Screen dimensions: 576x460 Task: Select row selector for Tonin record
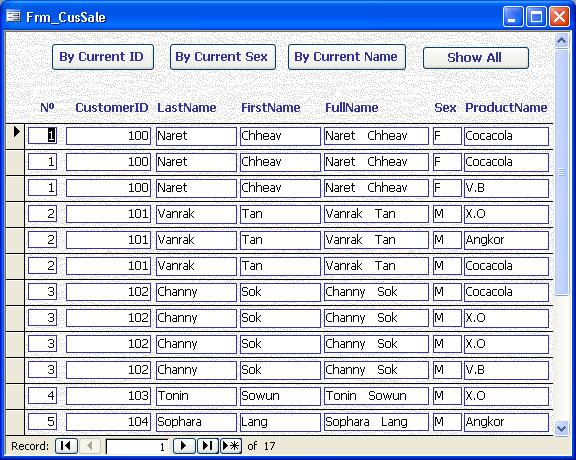[15, 396]
